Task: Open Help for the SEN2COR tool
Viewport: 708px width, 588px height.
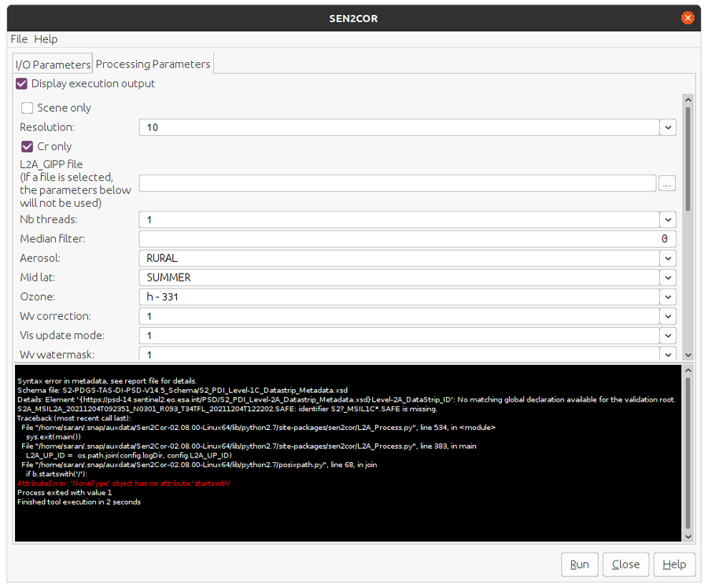Action: click(x=674, y=564)
